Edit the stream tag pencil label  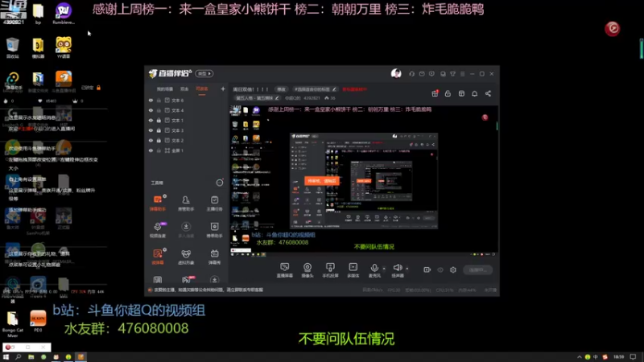click(x=315, y=89)
